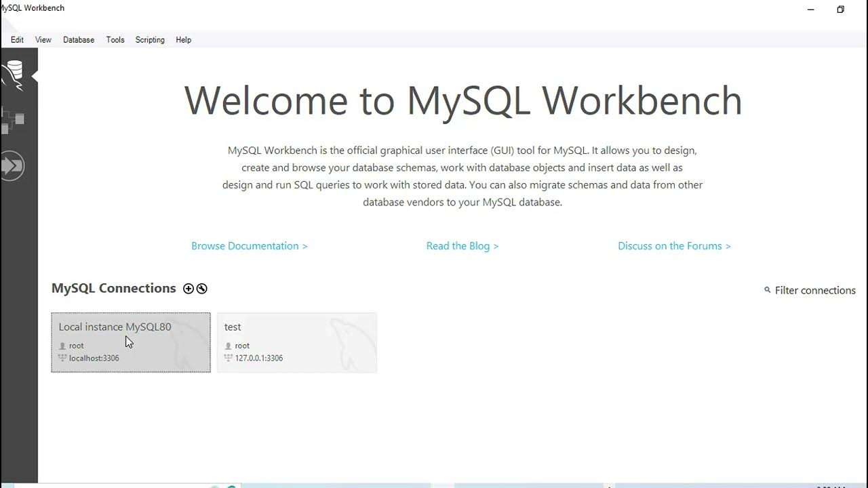This screenshot has height=488, width=868.
Task: Open the Tools menu
Action: 115,40
